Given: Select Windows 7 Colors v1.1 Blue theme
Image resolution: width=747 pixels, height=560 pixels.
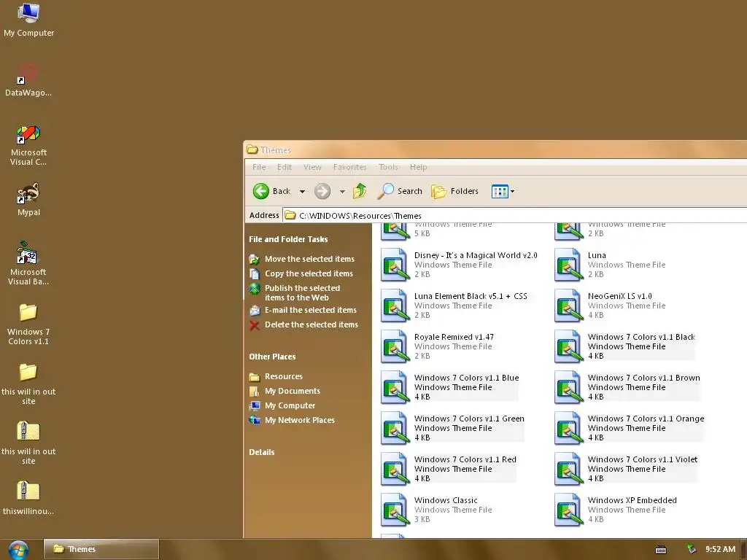Looking at the screenshot, I should 450,388.
